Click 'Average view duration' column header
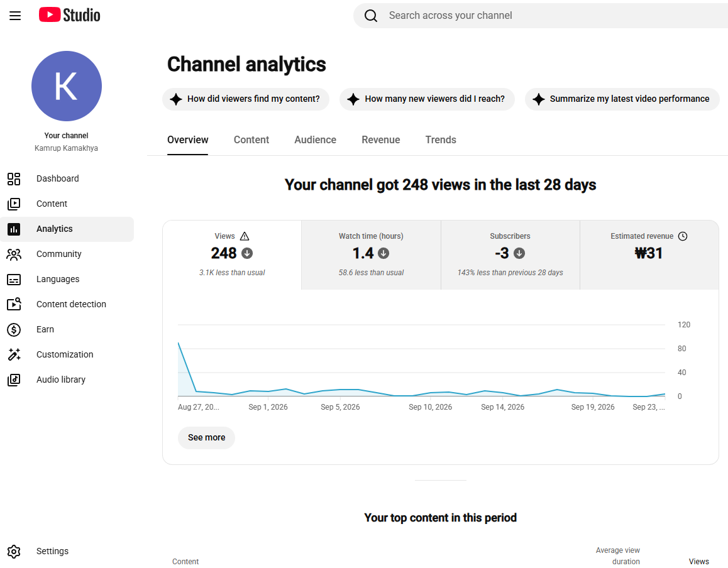The width and height of the screenshot is (728, 568). click(618, 556)
